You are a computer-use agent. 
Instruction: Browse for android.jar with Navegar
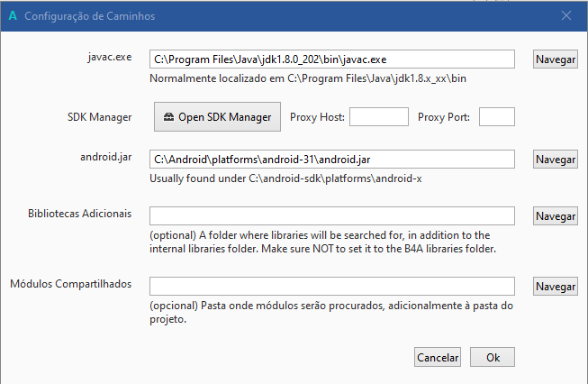[x=555, y=160]
